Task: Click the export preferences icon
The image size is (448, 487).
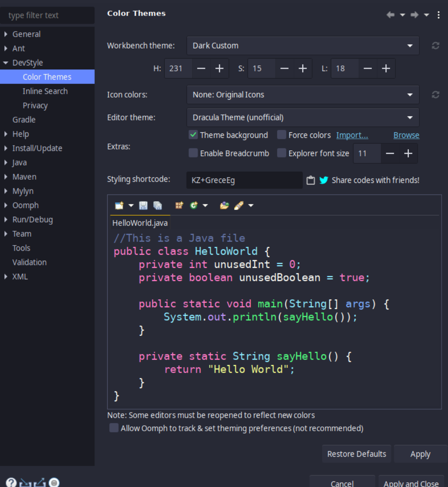Action: pyautogui.click(x=39, y=483)
